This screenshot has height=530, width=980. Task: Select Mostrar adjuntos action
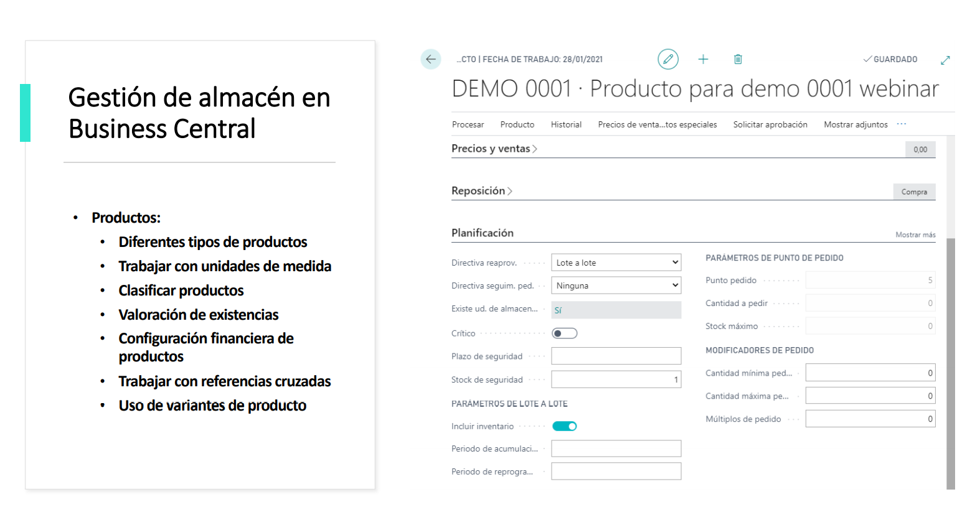[855, 124]
